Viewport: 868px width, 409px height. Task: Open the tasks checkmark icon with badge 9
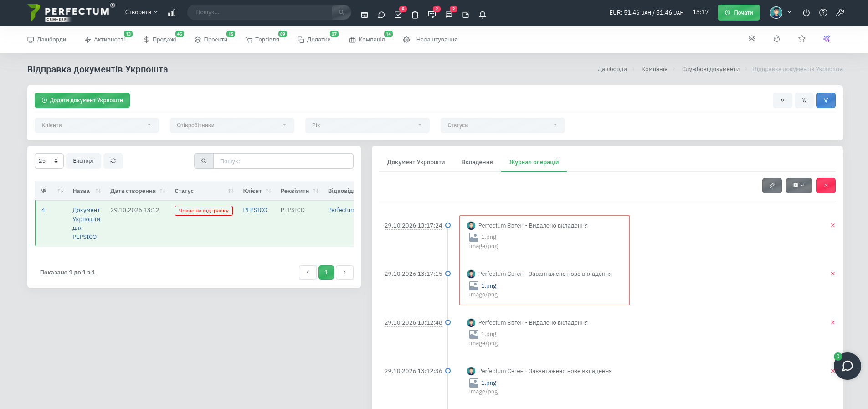pyautogui.click(x=398, y=15)
